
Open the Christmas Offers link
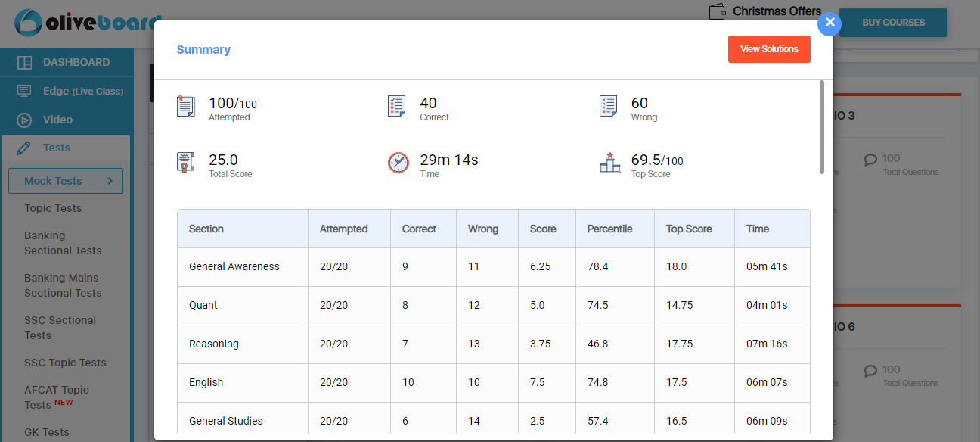777,11
